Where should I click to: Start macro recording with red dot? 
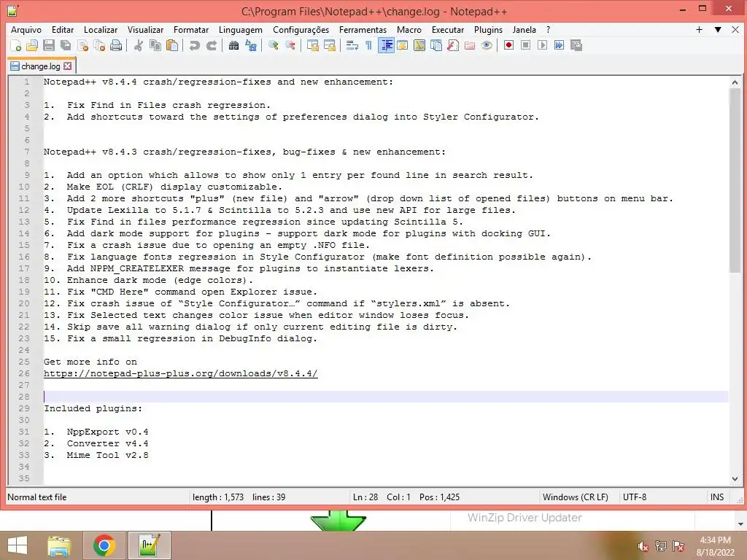coord(508,45)
